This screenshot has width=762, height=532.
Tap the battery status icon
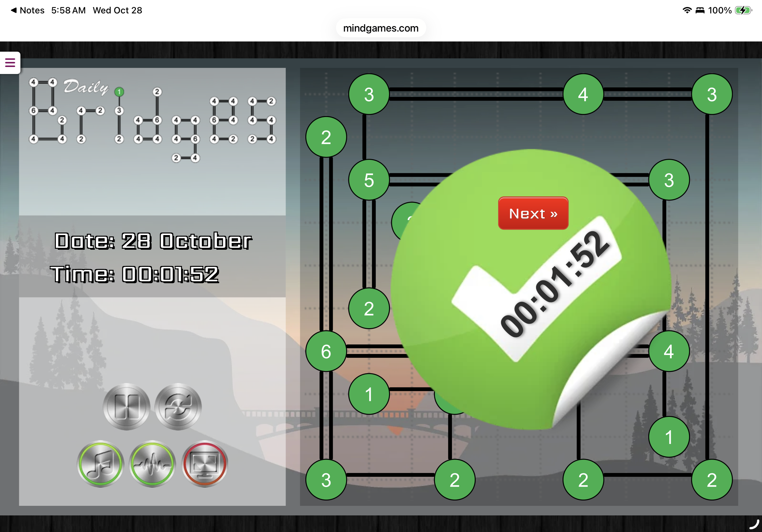[743, 10]
